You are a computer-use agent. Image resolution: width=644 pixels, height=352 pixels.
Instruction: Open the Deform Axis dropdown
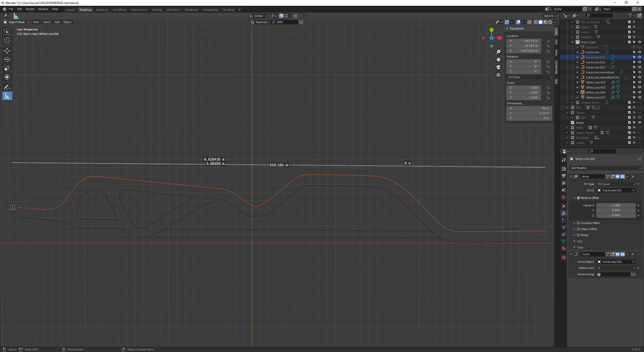(x=616, y=268)
